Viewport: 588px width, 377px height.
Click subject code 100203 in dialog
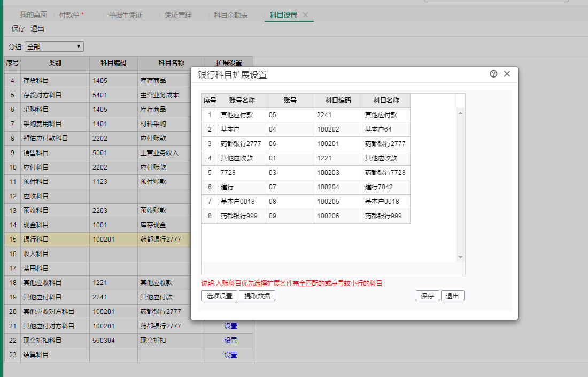pos(338,173)
